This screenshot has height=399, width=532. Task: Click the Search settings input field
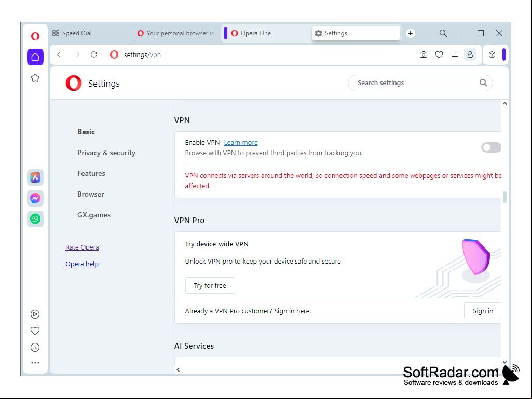(x=420, y=83)
